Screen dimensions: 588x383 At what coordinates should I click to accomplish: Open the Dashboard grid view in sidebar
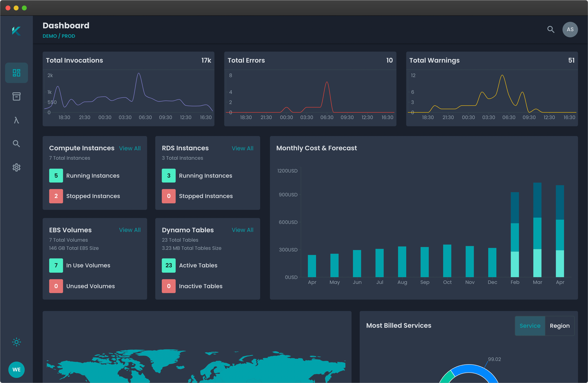(16, 73)
